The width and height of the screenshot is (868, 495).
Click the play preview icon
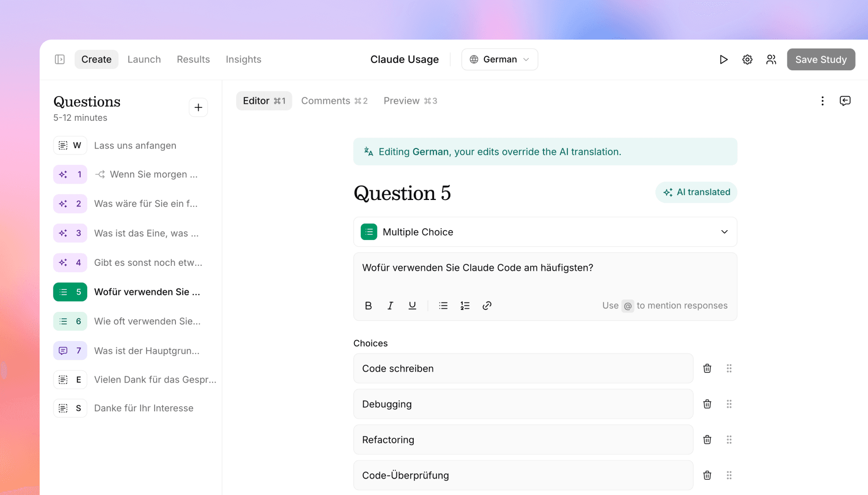click(723, 59)
